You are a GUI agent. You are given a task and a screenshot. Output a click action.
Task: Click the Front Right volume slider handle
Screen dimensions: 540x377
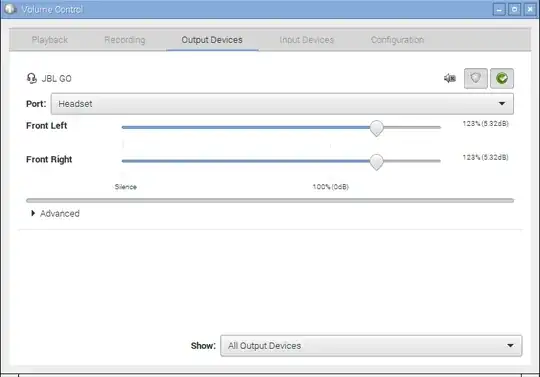pyautogui.click(x=376, y=162)
